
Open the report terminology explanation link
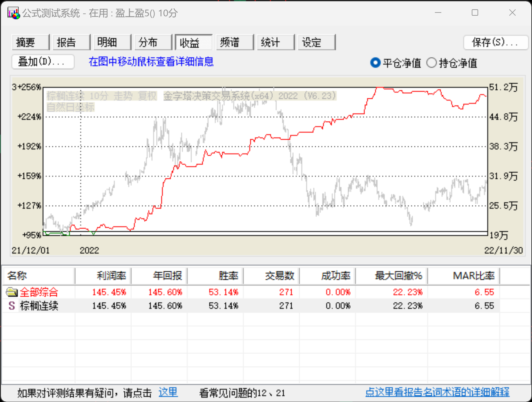coord(437,392)
